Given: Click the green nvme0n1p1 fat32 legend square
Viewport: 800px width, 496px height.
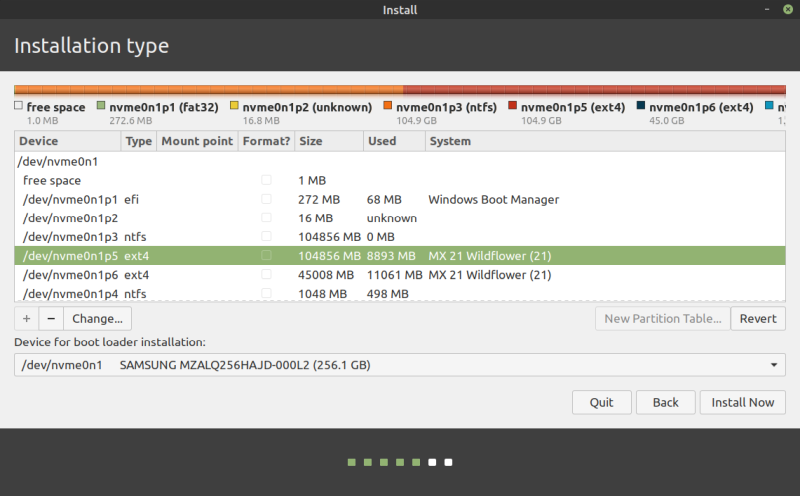Looking at the screenshot, I should pyautogui.click(x=101, y=106).
